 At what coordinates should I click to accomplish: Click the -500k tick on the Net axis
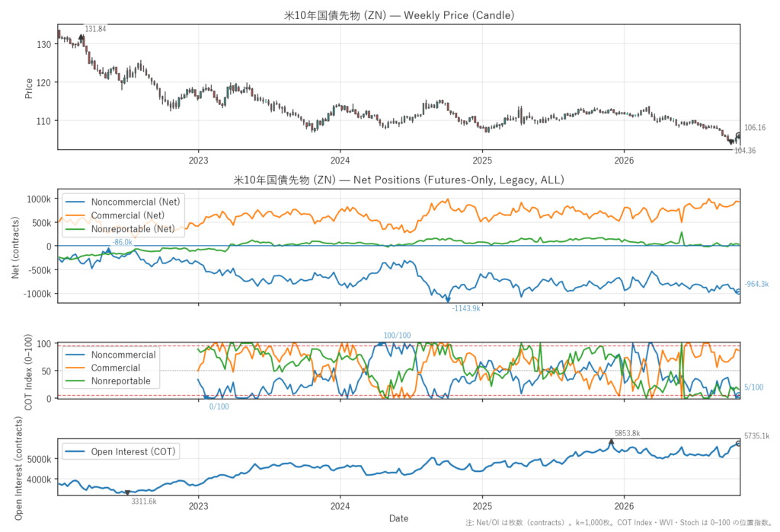coord(40,270)
